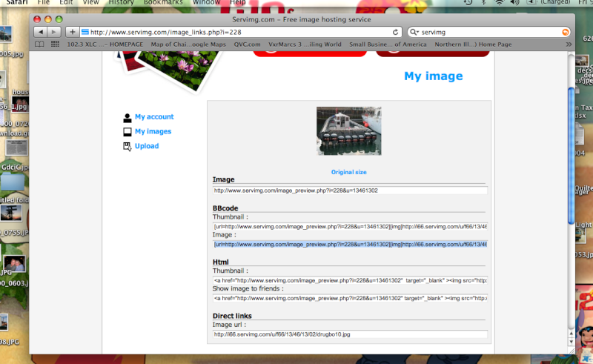Click the search field containing servimg
593x364 pixels.
click(489, 32)
